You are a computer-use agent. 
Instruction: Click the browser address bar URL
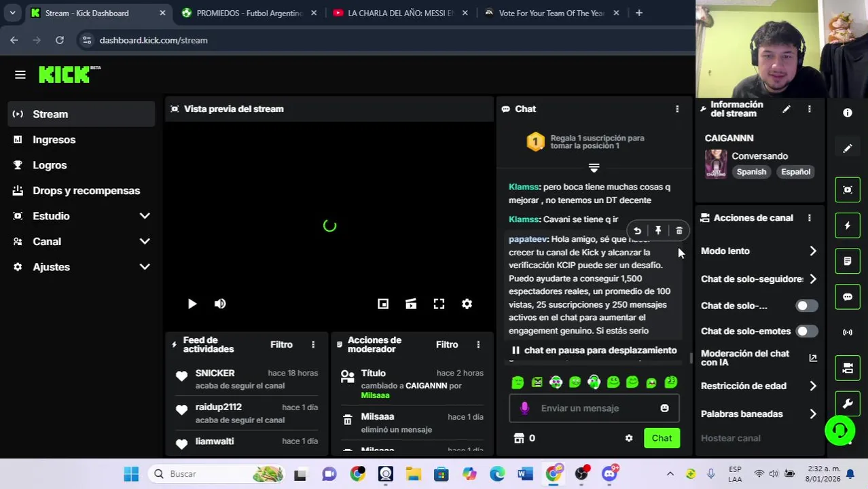[x=153, y=40]
